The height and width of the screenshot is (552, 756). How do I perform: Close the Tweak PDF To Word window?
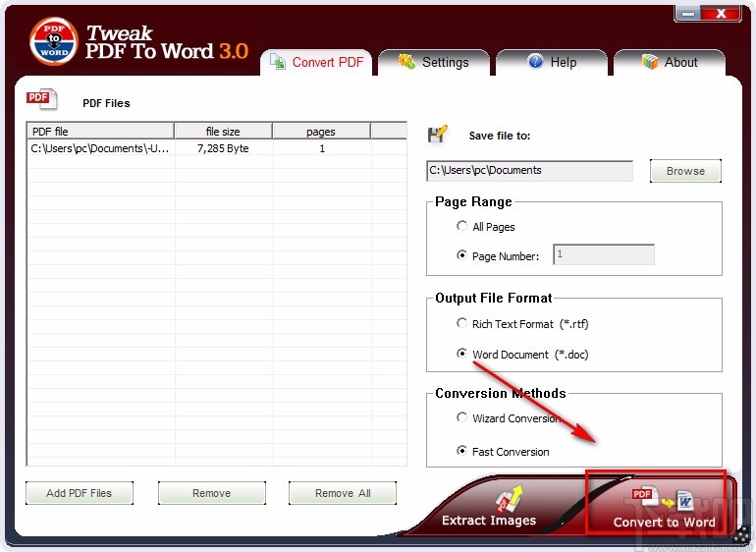pyautogui.click(x=721, y=14)
